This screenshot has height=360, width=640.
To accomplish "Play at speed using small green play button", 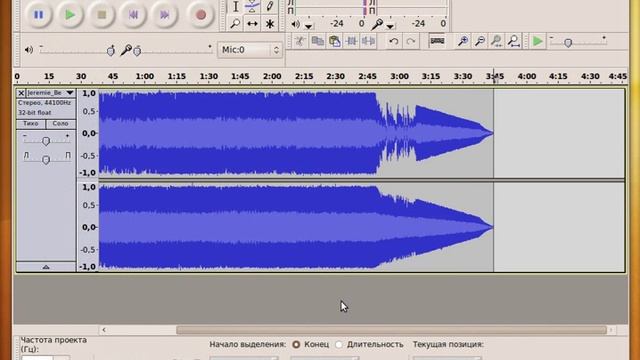I will coord(538,41).
